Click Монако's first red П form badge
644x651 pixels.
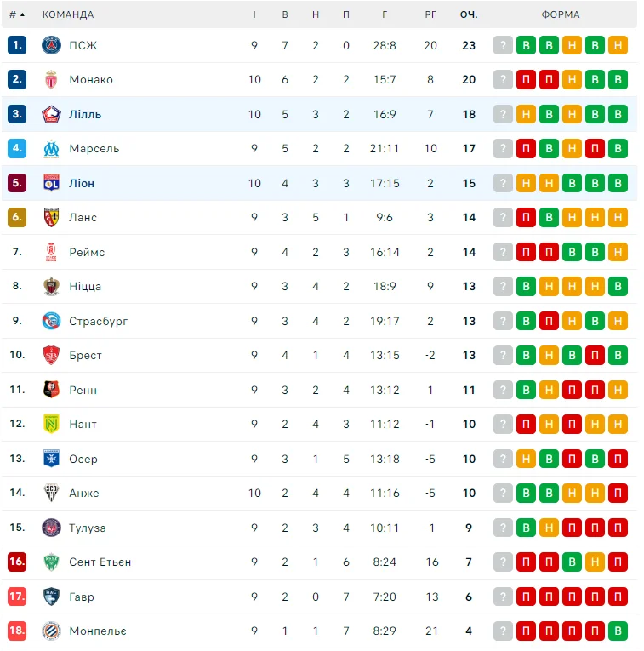[527, 80]
